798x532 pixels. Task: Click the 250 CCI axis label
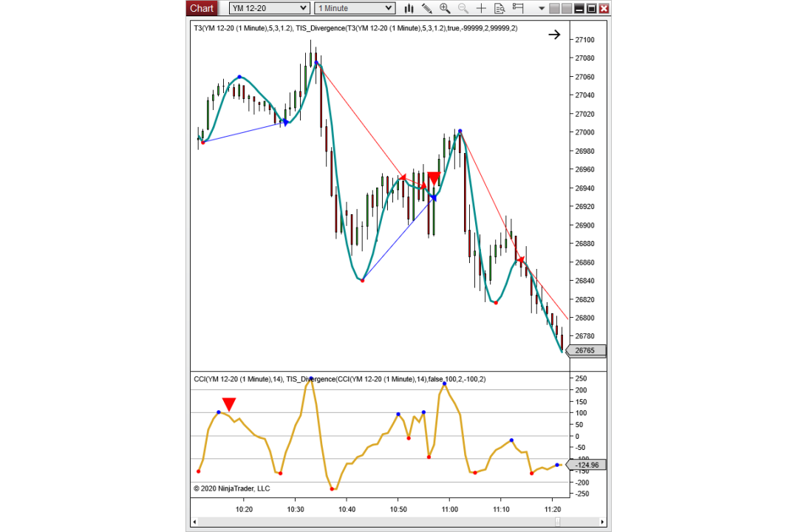point(581,378)
